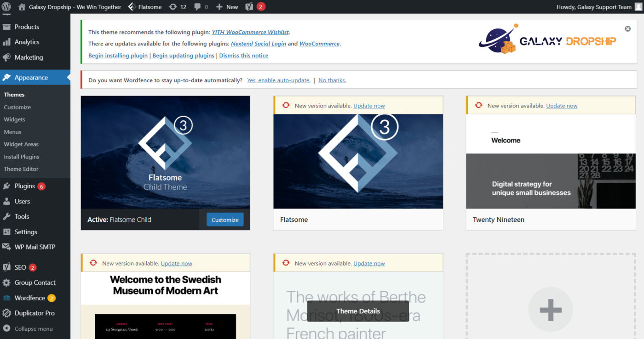This screenshot has height=339, width=644.
Task: Click the Galaxy Dropship logo banner
Action: [x=547, y=39]
